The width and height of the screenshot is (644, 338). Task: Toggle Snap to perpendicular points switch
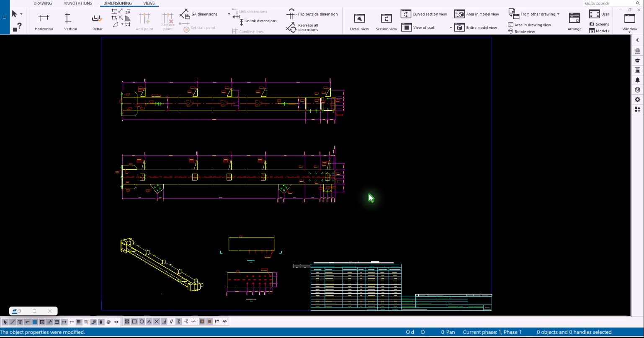pyautogui.click(x=164, y=322)
